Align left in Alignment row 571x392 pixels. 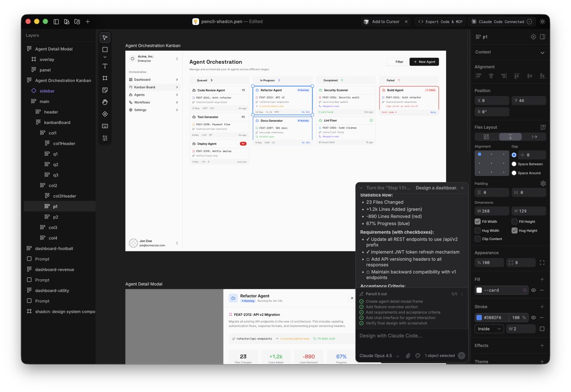(x=479, y=76)
